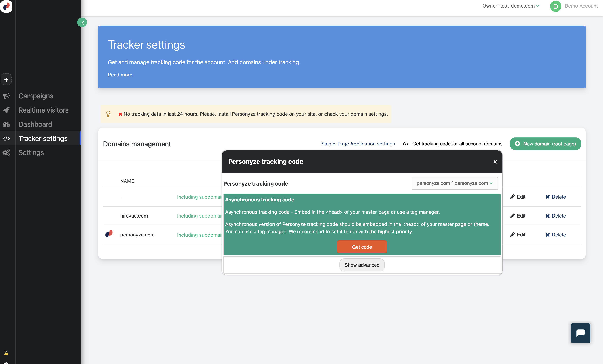
Task: Open the chat widget icon
Action: [x=580, y=333]
